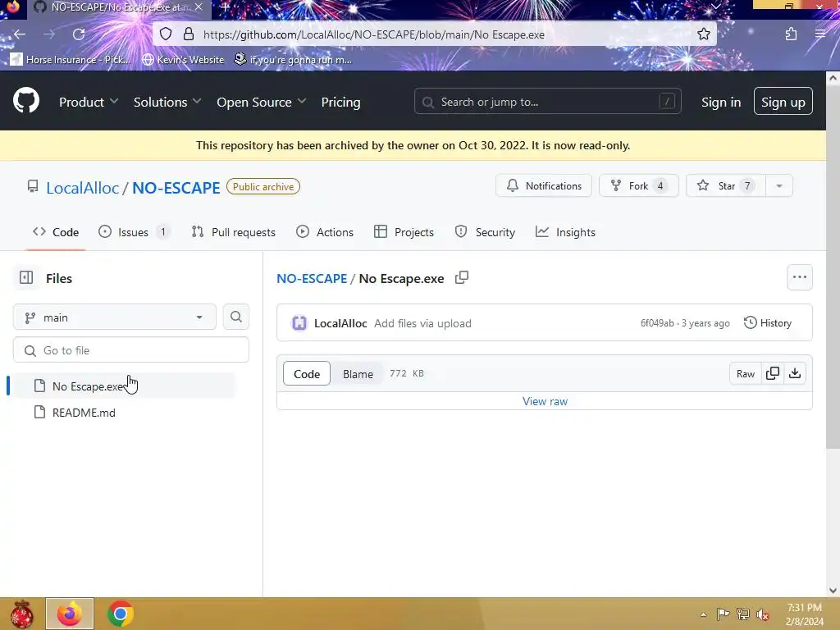Image resolution: width=840 pixels, height=630 pixels.
Task: Open the NO-ESCAPE repository title link
Action: 176,188
